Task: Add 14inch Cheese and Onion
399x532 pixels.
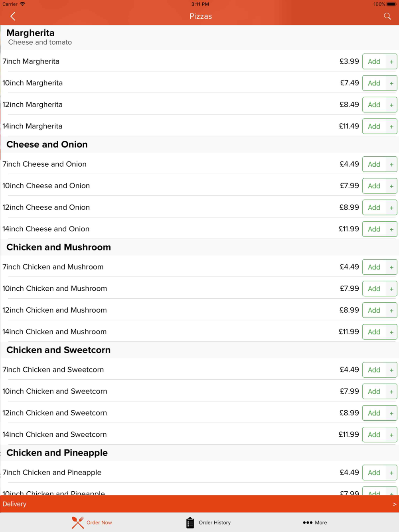Action: coord(374,229)
